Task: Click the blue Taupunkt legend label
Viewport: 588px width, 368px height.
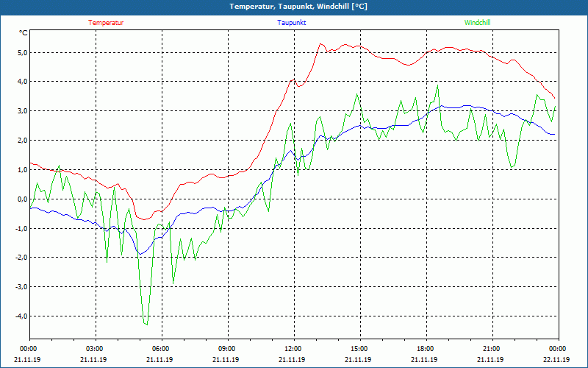Action: 291,23
